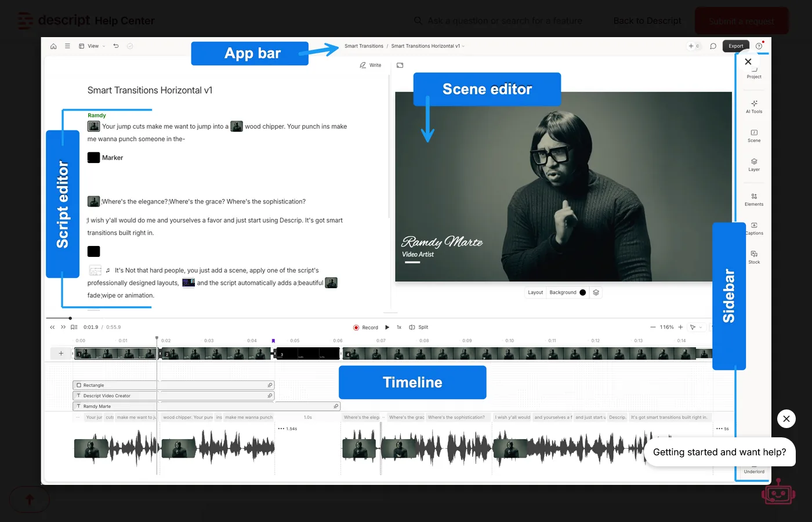Click the Export button
The height and width of the screenshot is (522, 812).
point(736,46)
